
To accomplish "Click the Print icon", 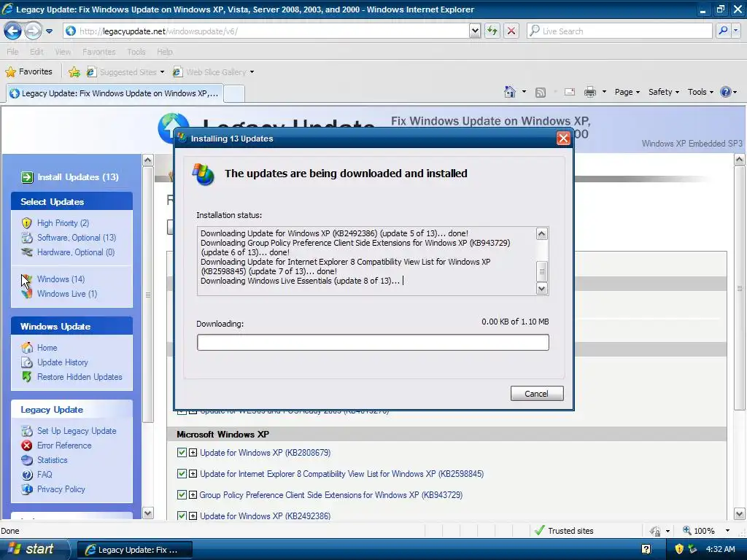I will 589,92.
